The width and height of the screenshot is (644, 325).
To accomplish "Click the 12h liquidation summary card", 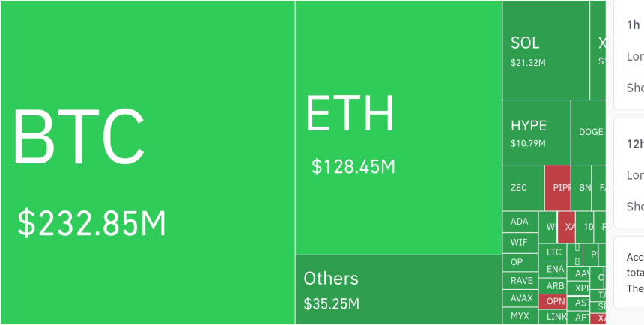I will click(629, 172).
